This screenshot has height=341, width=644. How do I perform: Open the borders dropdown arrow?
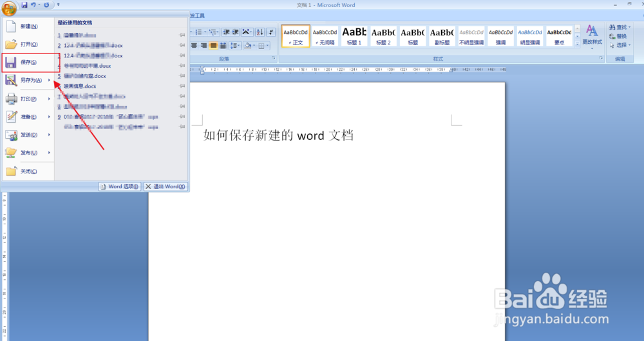click(x=268, y=45)
